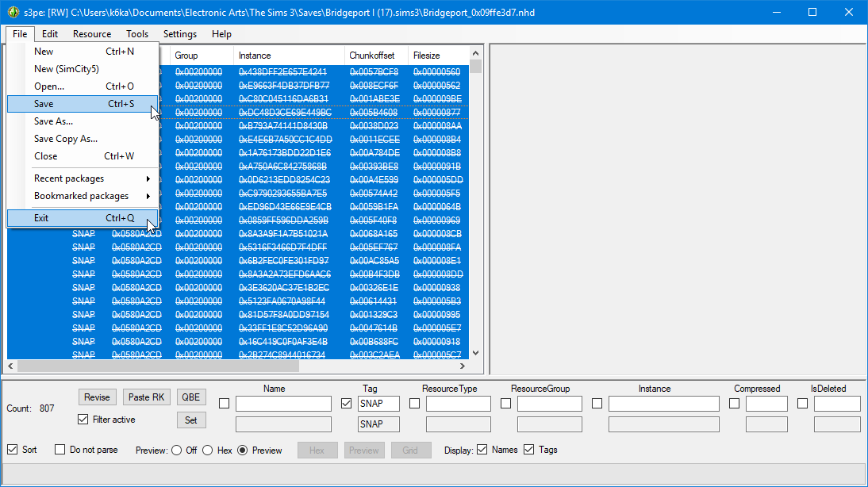Choose New (SimCity5) menu entry

click(x=83, y=69)
